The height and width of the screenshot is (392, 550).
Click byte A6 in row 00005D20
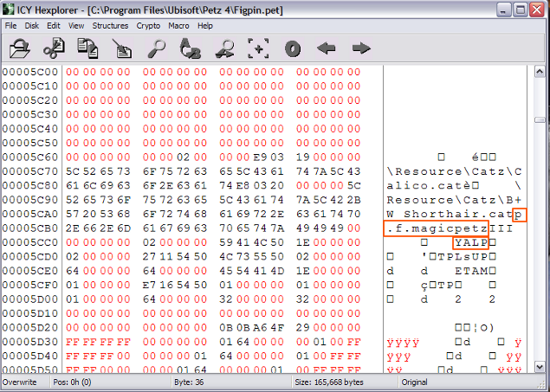[x=260, y=328]
